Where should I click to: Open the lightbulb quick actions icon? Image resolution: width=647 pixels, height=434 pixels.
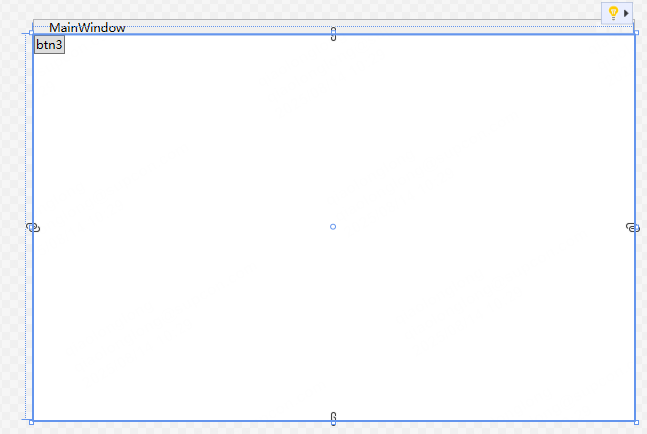[613, 13]
